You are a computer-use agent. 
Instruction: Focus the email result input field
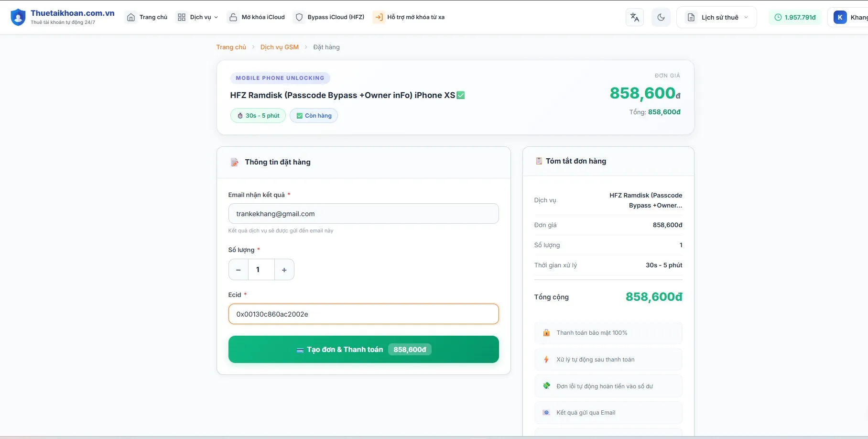click(x=363, y=214)
